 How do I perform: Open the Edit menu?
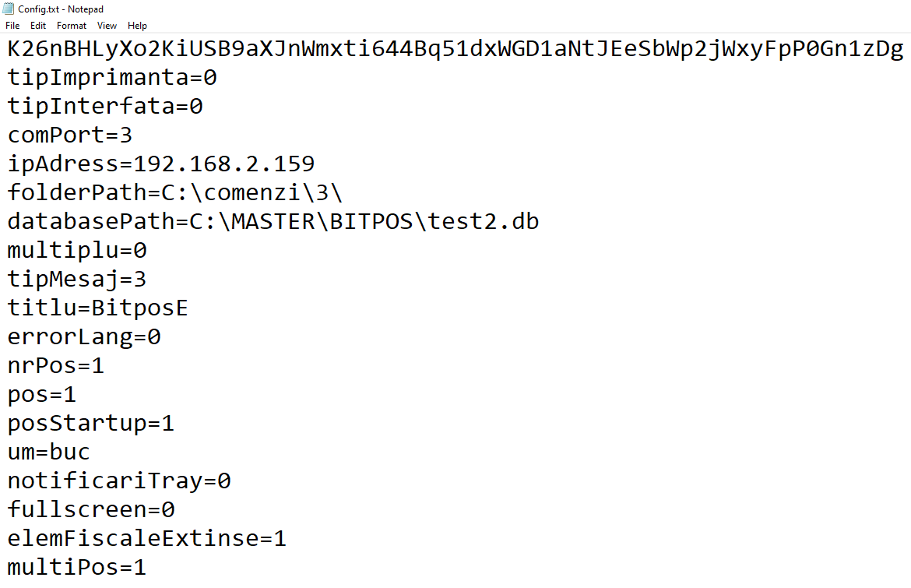tap(38, 26)
